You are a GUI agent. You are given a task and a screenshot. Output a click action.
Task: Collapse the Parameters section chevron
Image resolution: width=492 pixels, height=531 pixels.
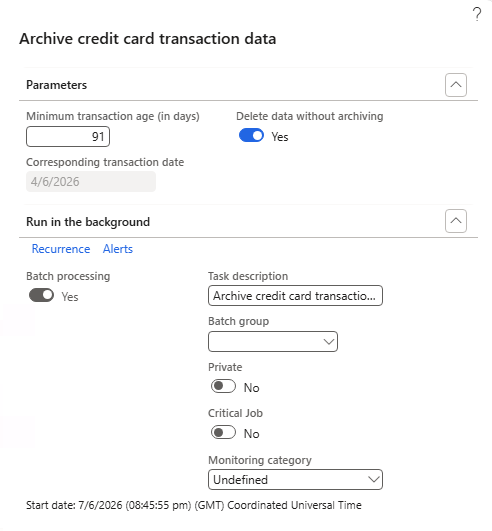tap(456, 85)
